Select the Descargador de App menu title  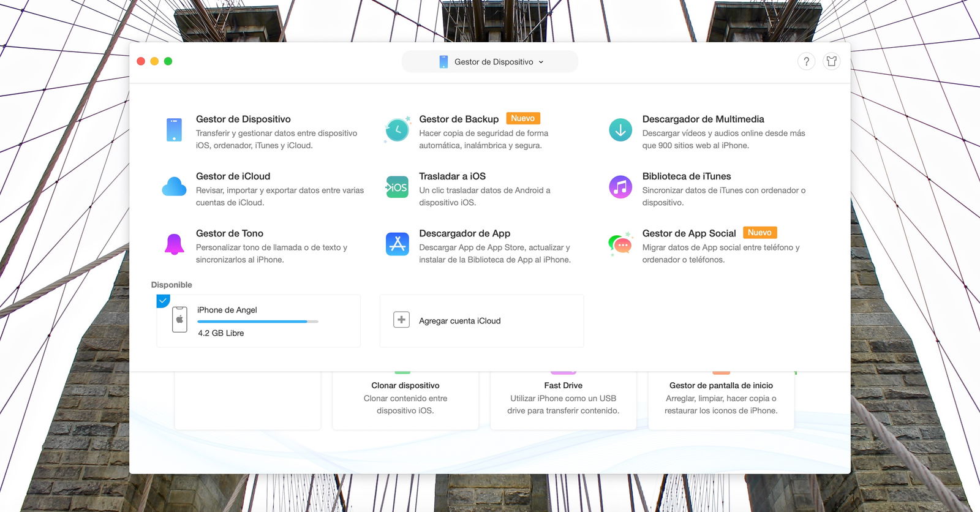pyautogui.click(x=464, y=233)
